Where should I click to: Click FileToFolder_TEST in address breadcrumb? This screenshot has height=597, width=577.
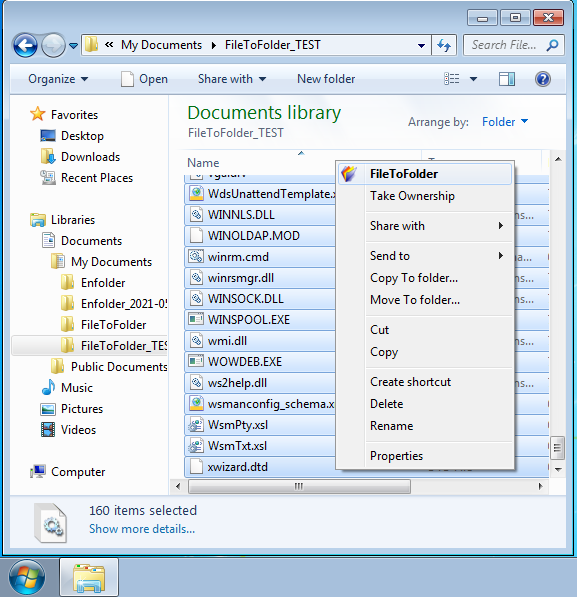273,45
